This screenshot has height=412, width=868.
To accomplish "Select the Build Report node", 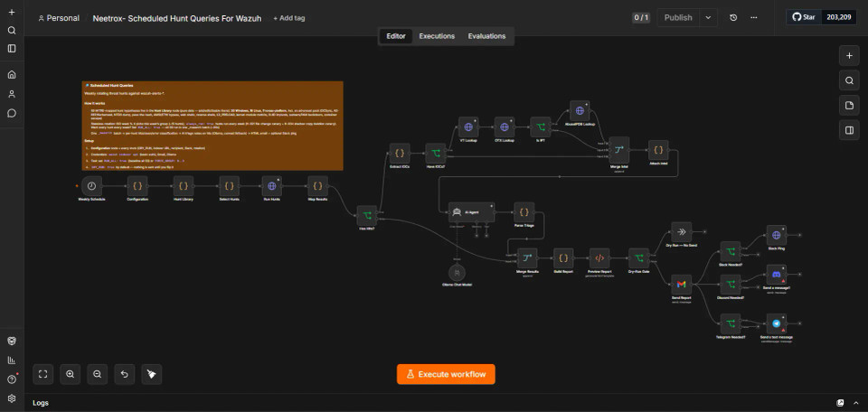I will [x=563, y=257].
